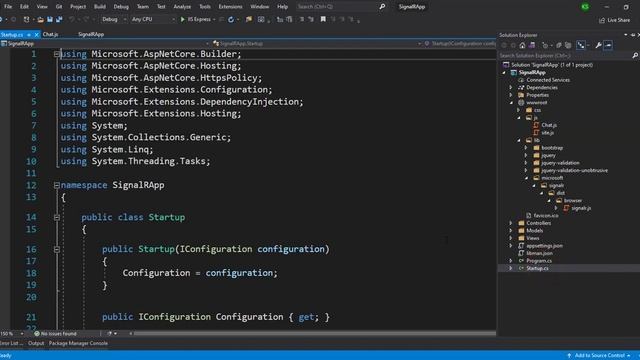The image size is (640, 360).
Task: Open the Tools menu
Action: point(205,7)
